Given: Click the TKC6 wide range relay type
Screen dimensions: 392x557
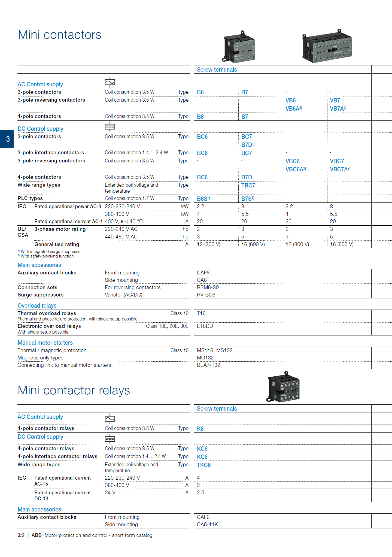Looking at the screenshot, I should [204, 465].
